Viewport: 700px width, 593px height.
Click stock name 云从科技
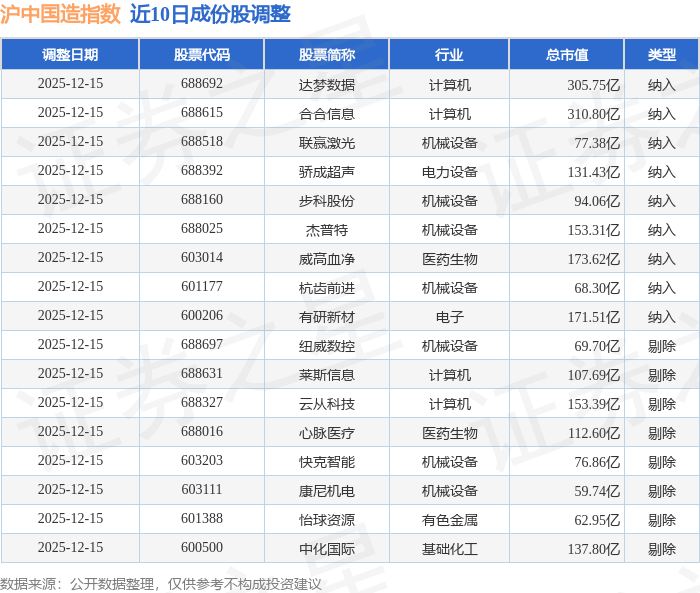coord(327,404)
